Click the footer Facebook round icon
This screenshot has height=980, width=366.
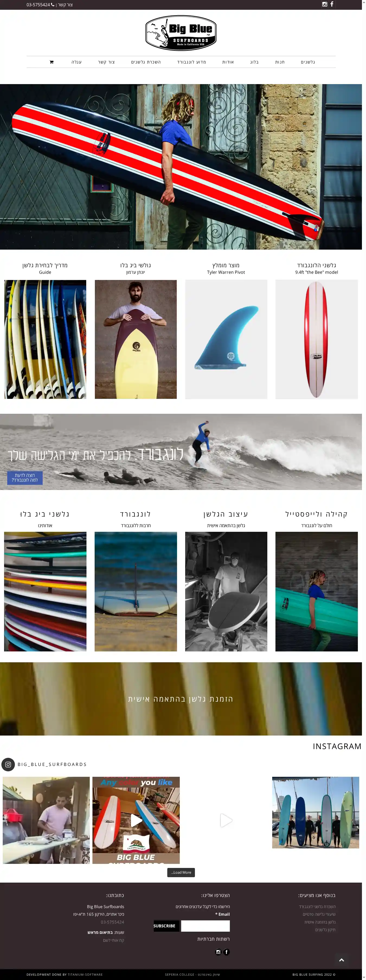coord(227,952)
